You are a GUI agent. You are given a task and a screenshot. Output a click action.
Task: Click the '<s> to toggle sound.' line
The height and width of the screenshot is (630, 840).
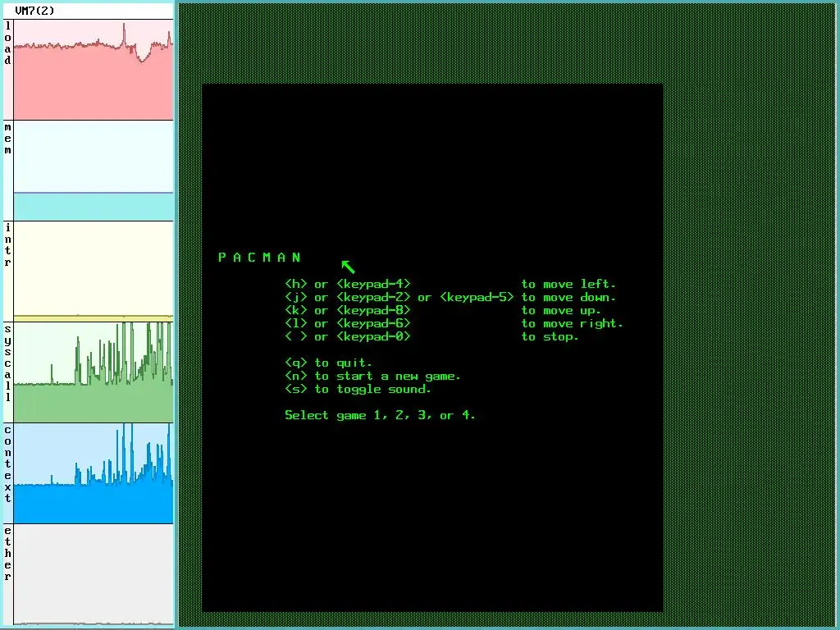(x=358, y=390)
